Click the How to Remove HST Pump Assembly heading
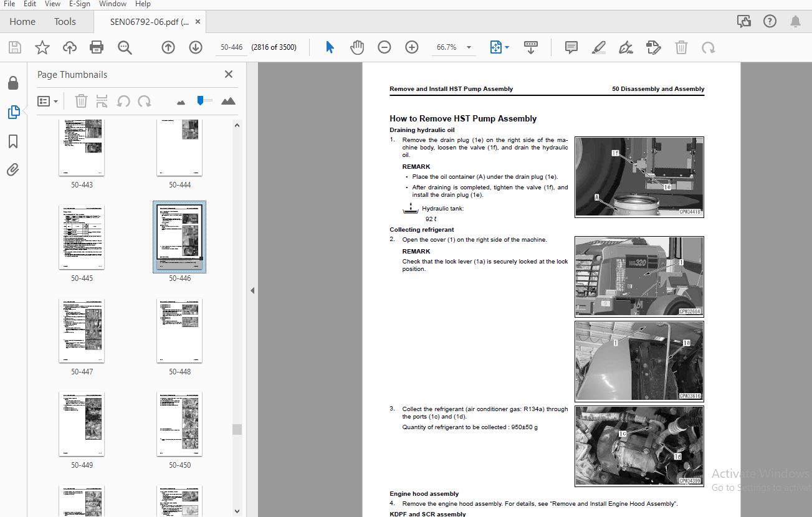The image size is (812, 517). click(x=463, y=118)
